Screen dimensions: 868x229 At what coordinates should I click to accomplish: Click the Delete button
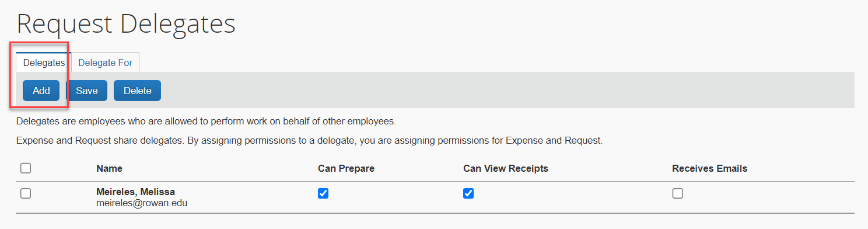point(137,91)
